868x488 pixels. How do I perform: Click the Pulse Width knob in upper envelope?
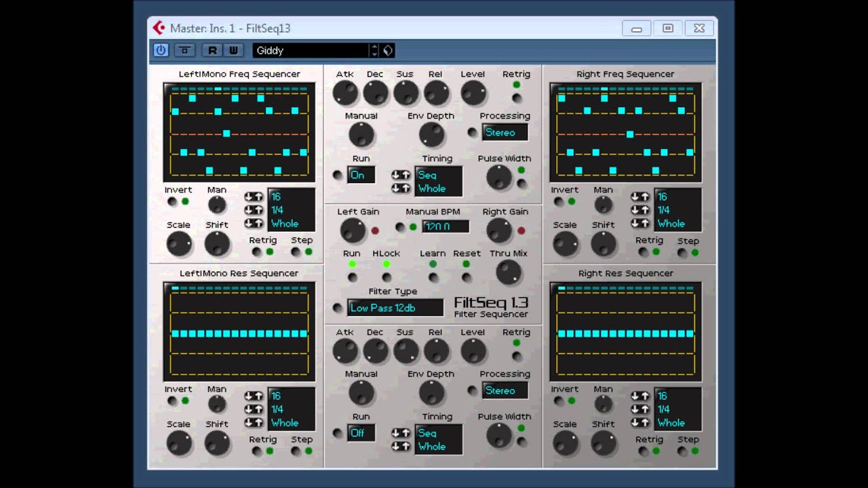(500, 177)
